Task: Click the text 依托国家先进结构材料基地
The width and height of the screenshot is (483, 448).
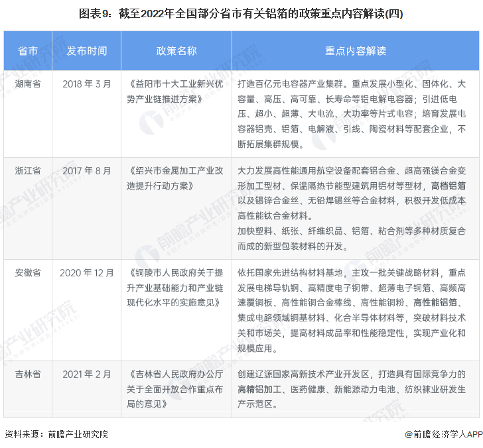Action: pos(290,272)
